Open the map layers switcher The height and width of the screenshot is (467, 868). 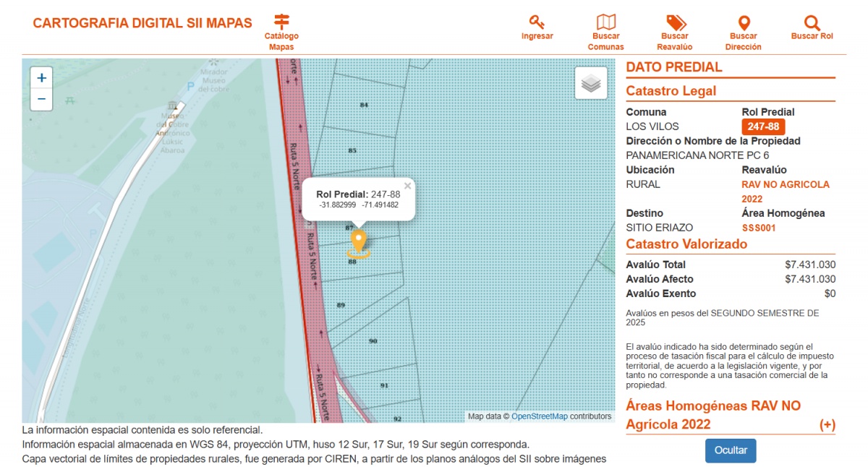pos(591,83)
